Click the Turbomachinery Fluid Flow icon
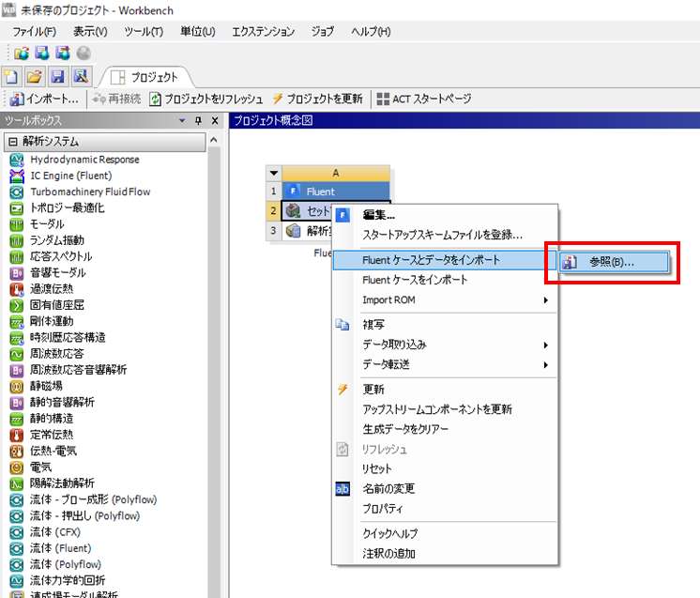The image size is (700, 598). pyautogui.click(x=17, y=192)
